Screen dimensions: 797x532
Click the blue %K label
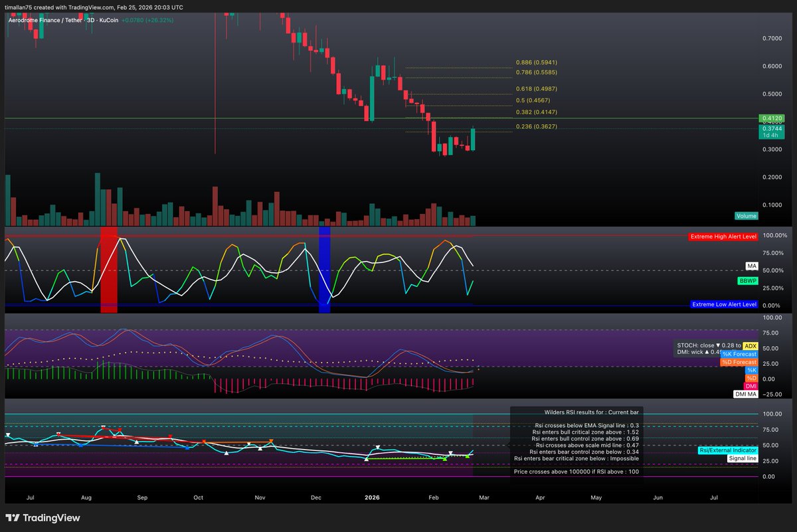[751, 370]
